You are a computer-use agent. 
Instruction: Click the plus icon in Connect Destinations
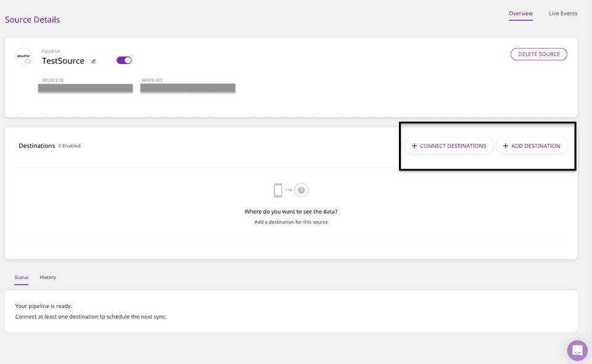pos(414,146)
